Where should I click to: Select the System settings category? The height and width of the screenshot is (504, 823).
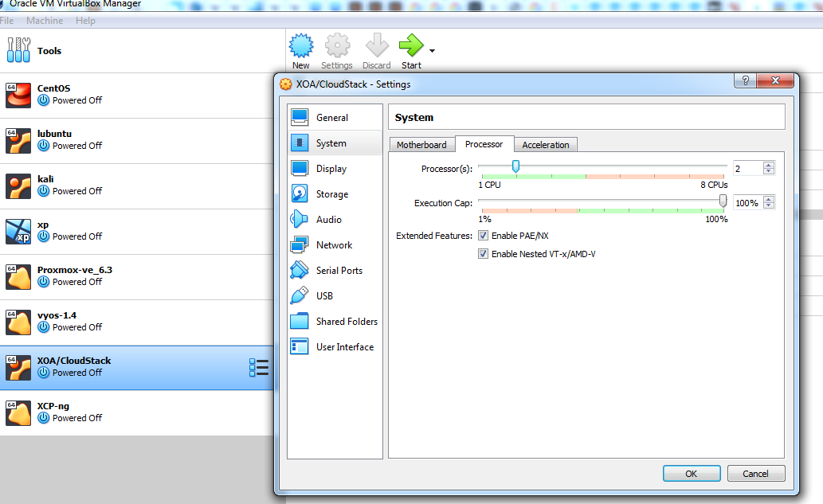pyautogui.click(x=335, y=143)
